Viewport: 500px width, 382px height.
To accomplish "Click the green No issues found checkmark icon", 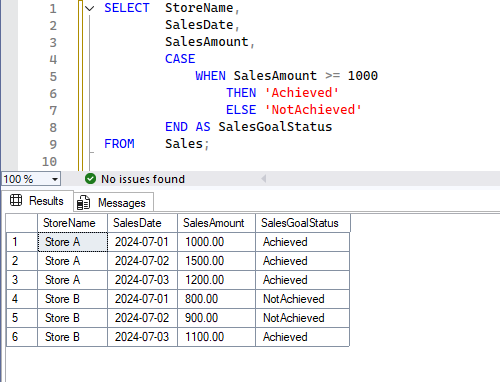I will [90, 179].
